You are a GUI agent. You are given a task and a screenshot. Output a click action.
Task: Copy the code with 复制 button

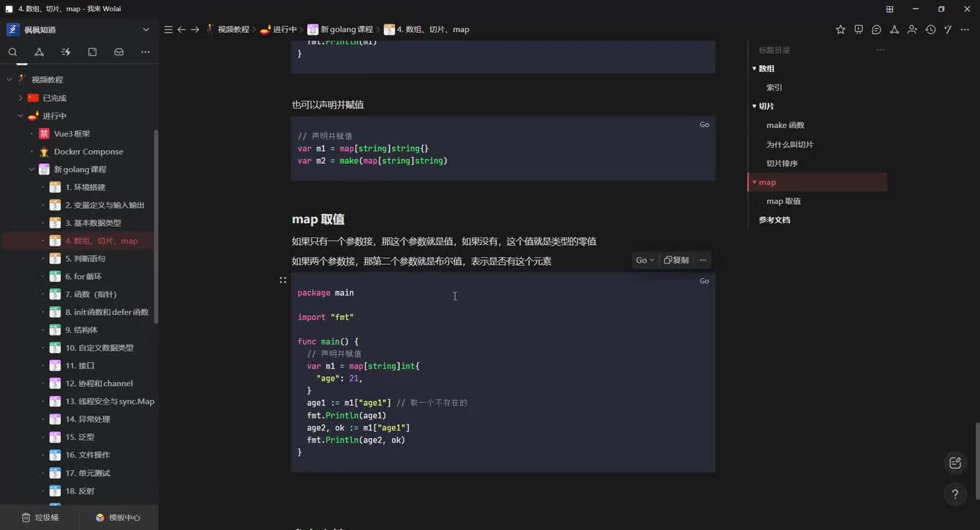pos(676,260)
